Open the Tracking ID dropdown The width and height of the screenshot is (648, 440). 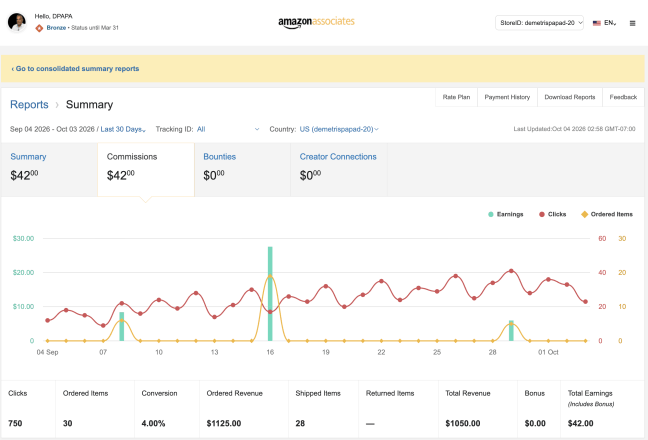228,129
